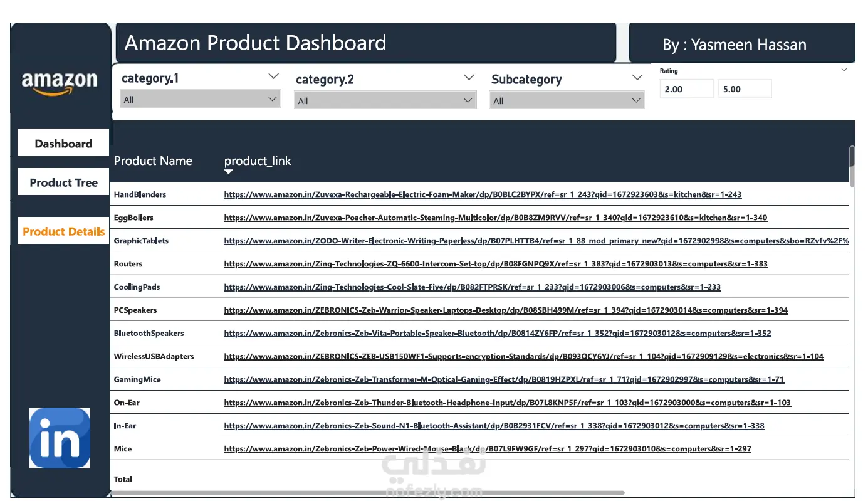Click the Amazon Product Dashboard title
The height and width of the screenshot is (501, 868).
coord(256,43)
